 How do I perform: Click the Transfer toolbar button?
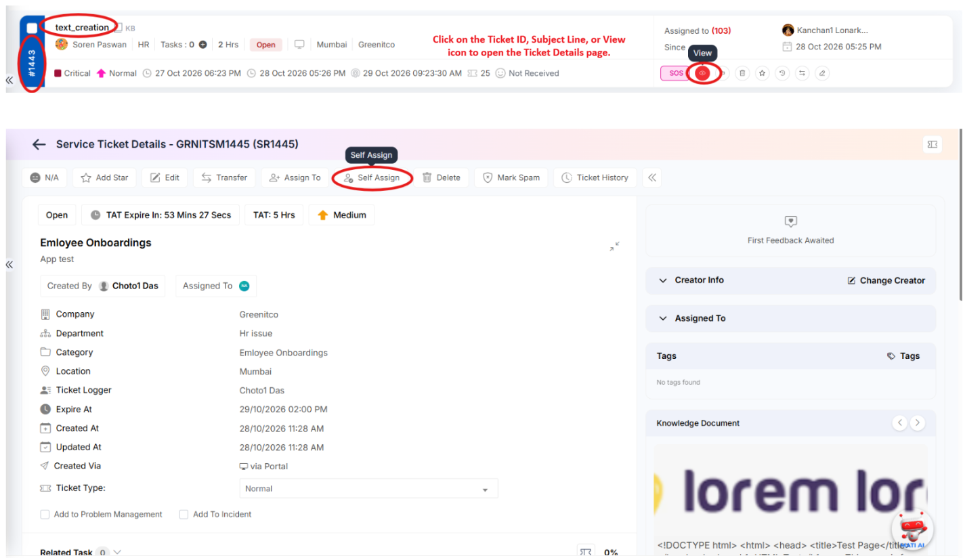[x=224, y=177]
